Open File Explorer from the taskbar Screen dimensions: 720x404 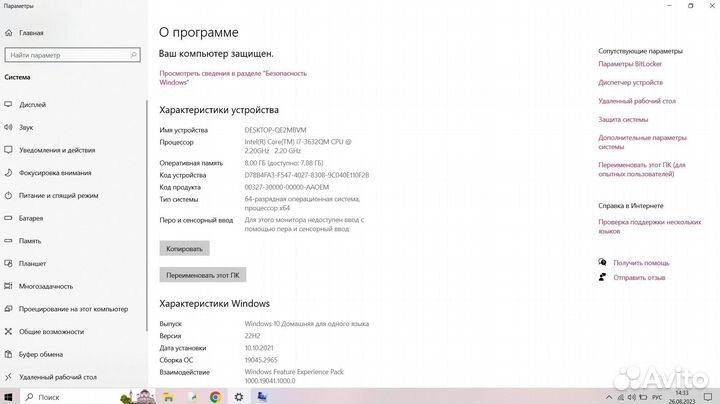(x=168, y=397)
